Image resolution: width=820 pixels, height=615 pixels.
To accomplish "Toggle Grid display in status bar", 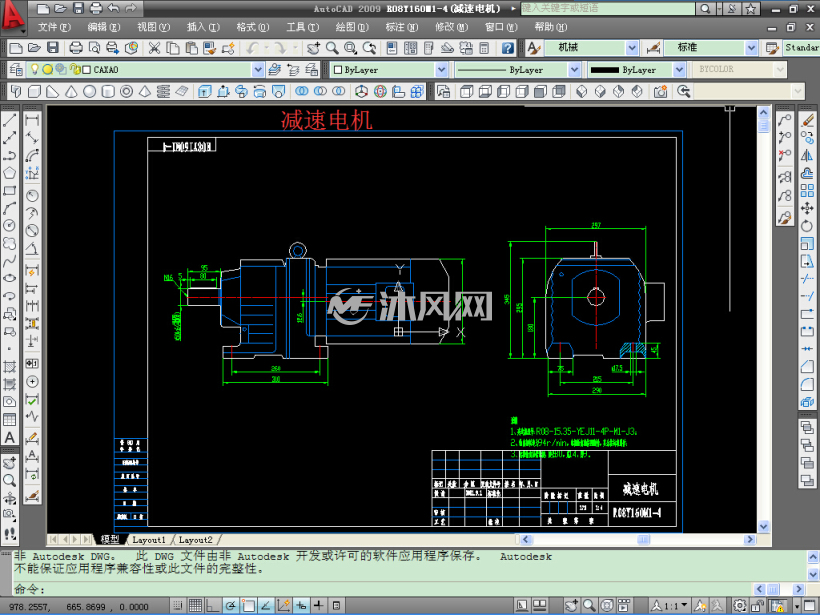I will pos(195,606).
